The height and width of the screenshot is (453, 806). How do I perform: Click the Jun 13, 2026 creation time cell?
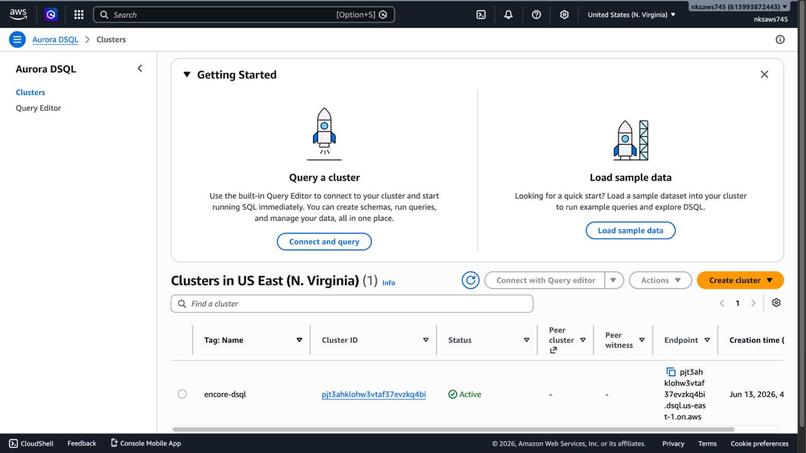(x=756, y=394)
